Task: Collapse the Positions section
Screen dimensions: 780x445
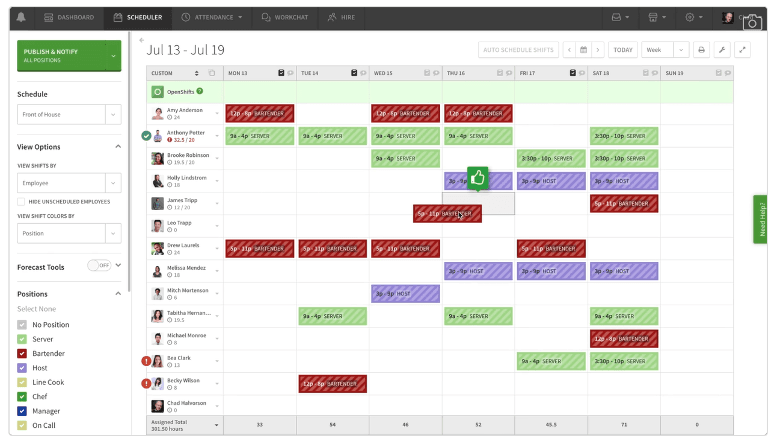Action: (x=118, y=293)
